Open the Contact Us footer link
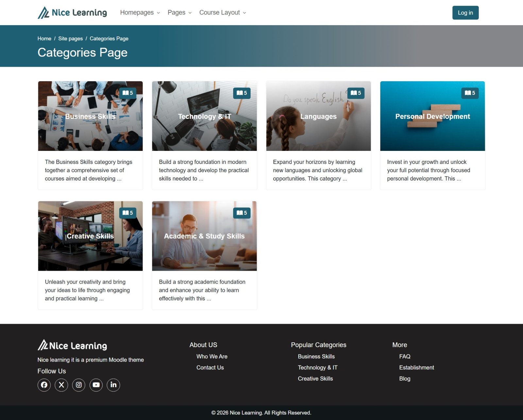This screenshot has height=420, width=523. pyautogui.click(x=210, y=367)
